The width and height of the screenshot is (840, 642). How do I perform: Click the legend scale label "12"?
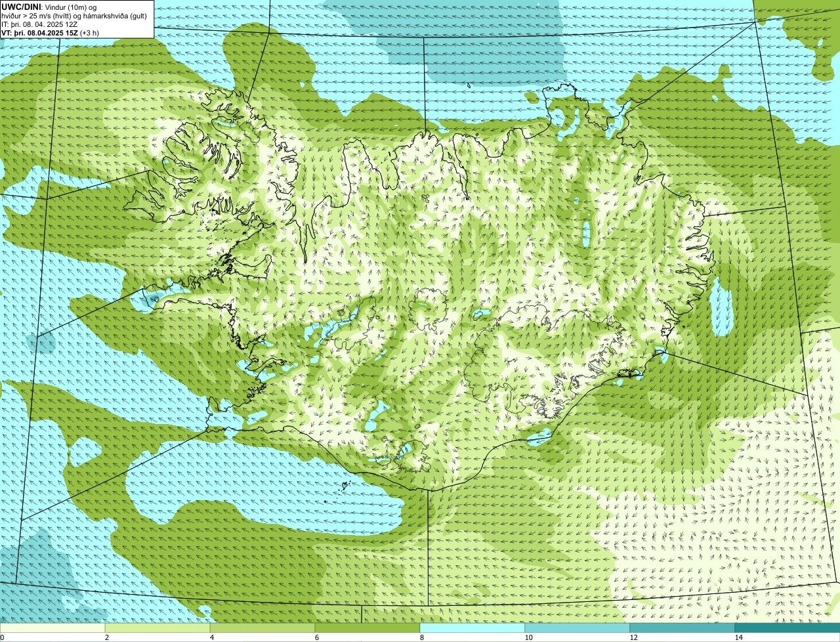click(x=633, y=637)
